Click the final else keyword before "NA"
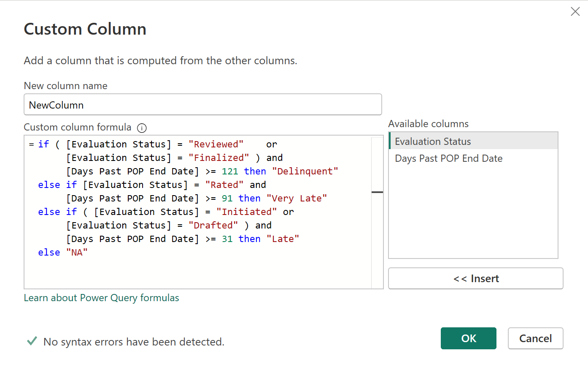This screenshot has height=370, width=588. (49, 252)
